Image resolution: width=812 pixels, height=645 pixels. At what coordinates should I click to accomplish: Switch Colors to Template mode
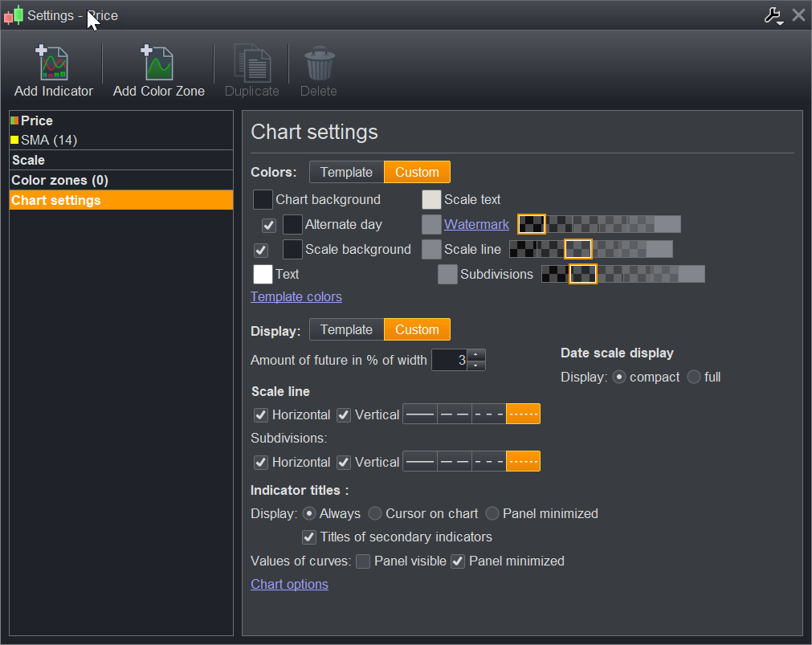[x=346, y=172]
